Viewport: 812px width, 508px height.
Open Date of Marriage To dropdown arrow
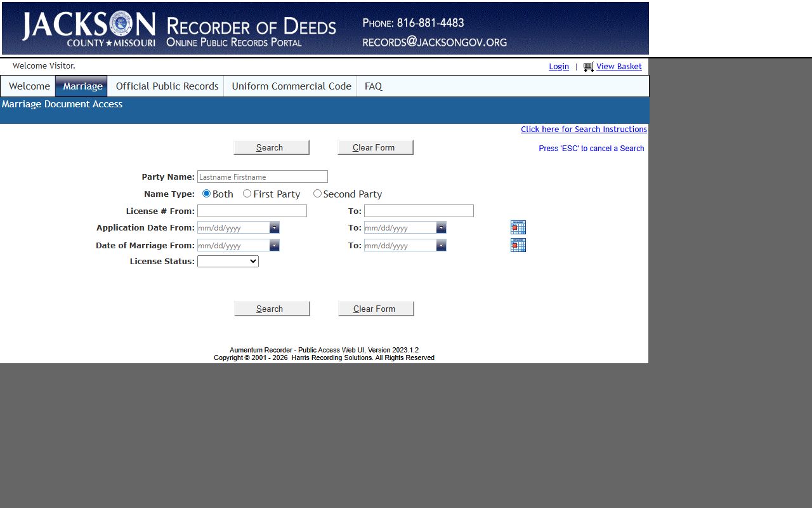[441, 245]
